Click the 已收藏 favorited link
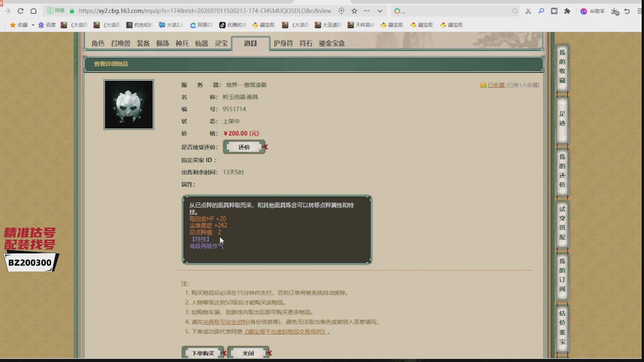 point(496,85)
